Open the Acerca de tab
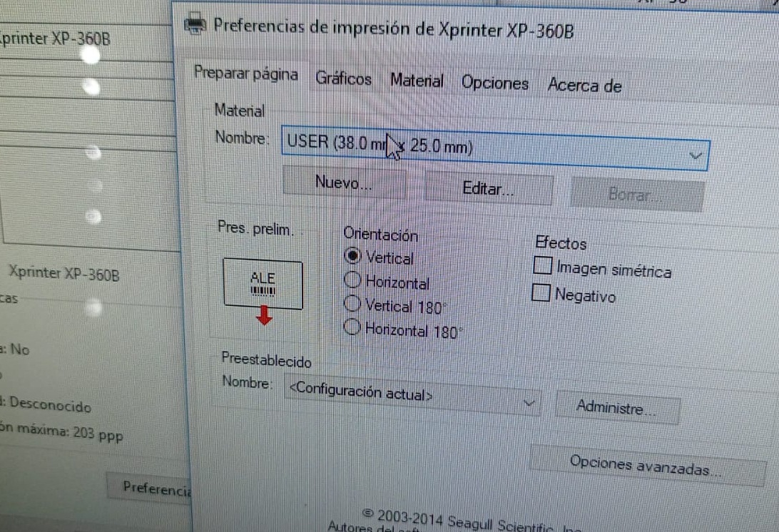 585,86
